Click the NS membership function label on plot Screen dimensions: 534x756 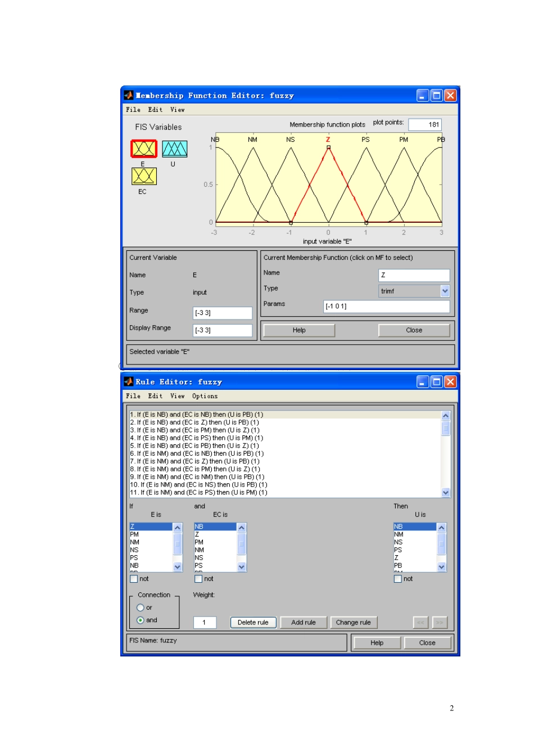pyautogui.click(x=291, y=139)
